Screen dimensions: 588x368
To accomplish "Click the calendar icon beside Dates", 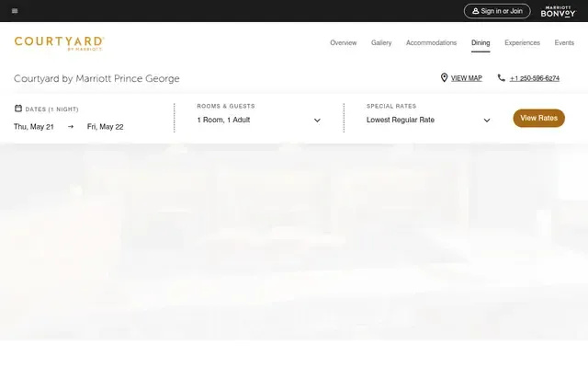I will 18,109.
